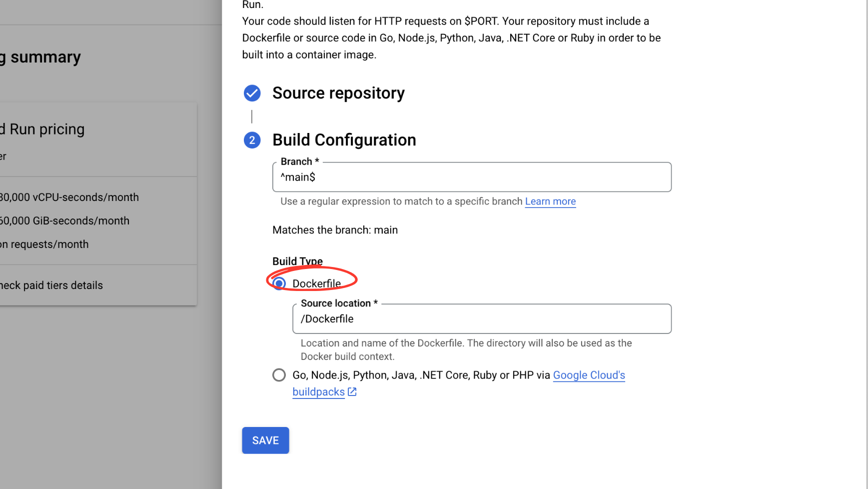Open the Learn more link about branch regex
Screen dimensions: 868x489
click(x=550, y=201)
